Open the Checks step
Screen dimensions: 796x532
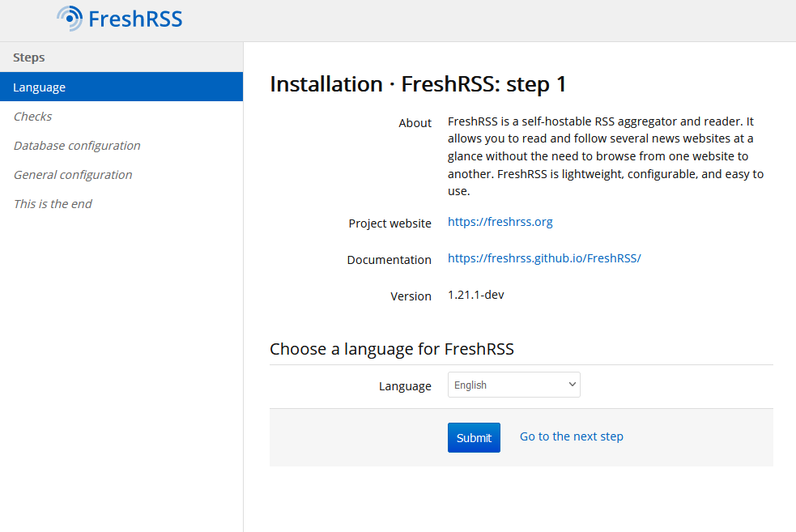[x=33, y=117]
